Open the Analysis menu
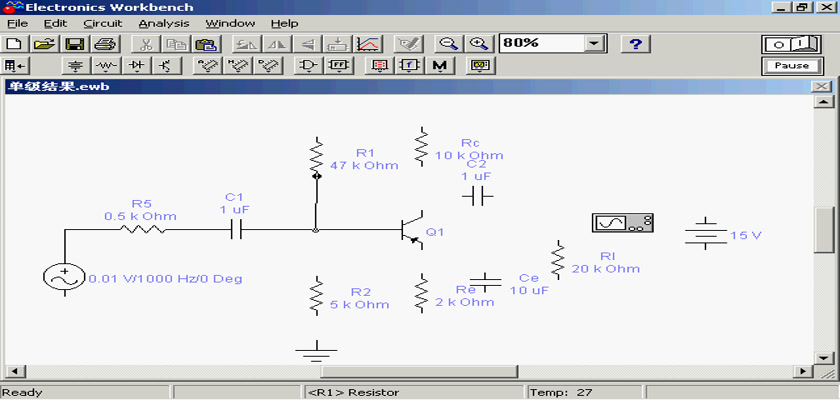The height and width of the screenshot is (400, 840). pyautogui.click(x=162, y=23)
